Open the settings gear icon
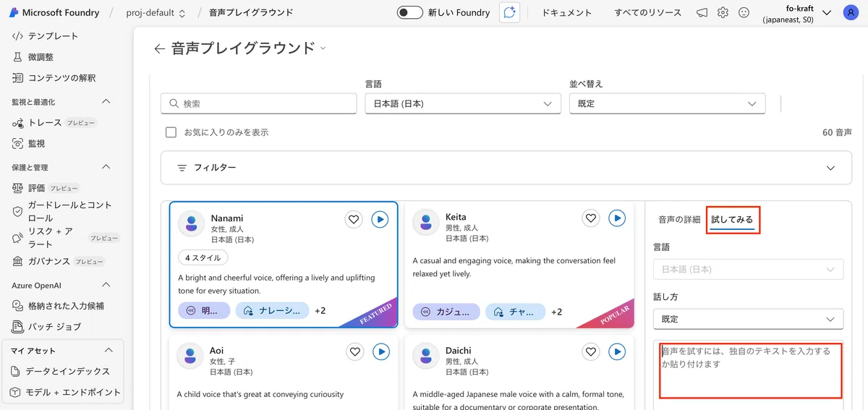The image size is (868, 410). 723,12
